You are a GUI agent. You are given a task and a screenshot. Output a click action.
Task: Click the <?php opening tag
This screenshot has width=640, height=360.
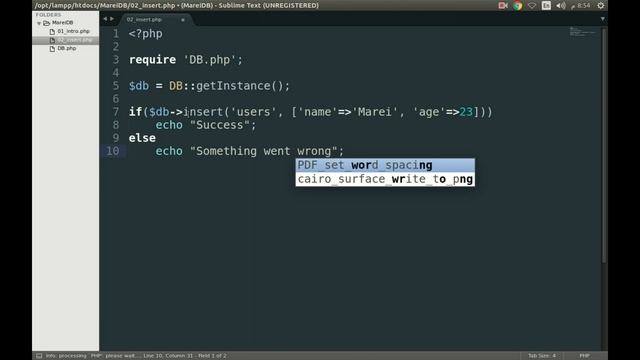tap(146, 33)
